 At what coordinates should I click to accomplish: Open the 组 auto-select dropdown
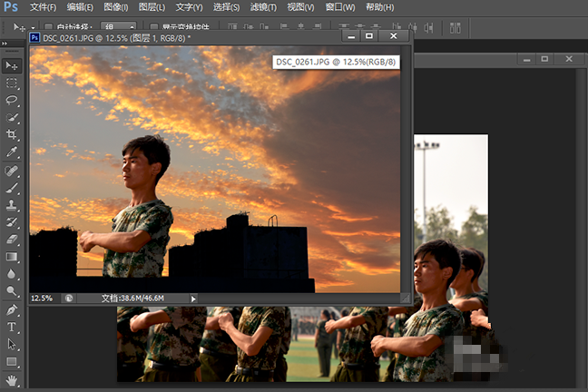pos(119,28)
